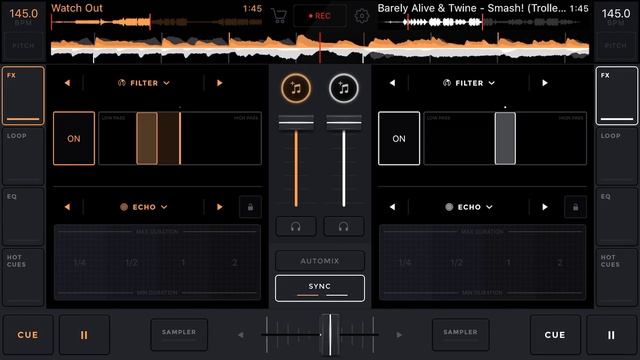The width and height of the screenshot is (640, 360).
Task: Click the right deck volume fader handle
Action: [x=344, y=122]
